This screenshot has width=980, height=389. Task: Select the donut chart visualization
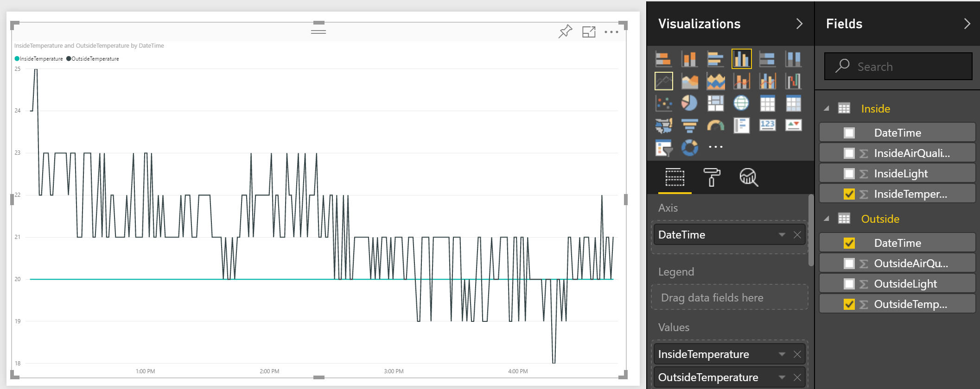(689, 148)
